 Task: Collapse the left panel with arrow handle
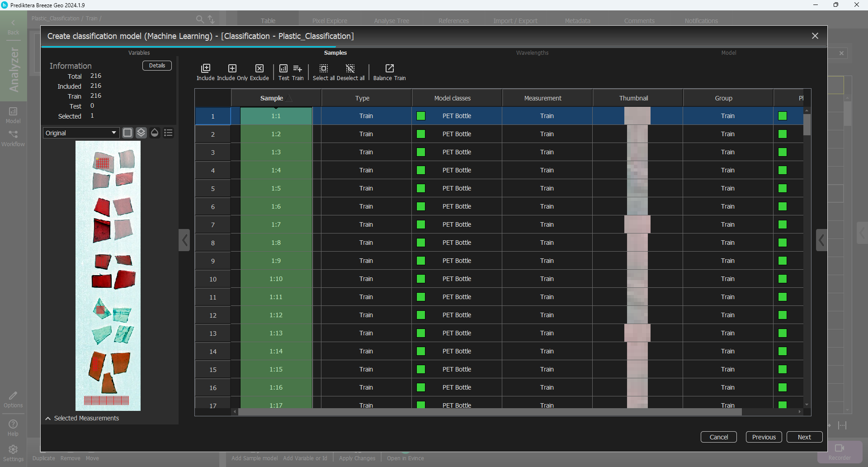184,240
